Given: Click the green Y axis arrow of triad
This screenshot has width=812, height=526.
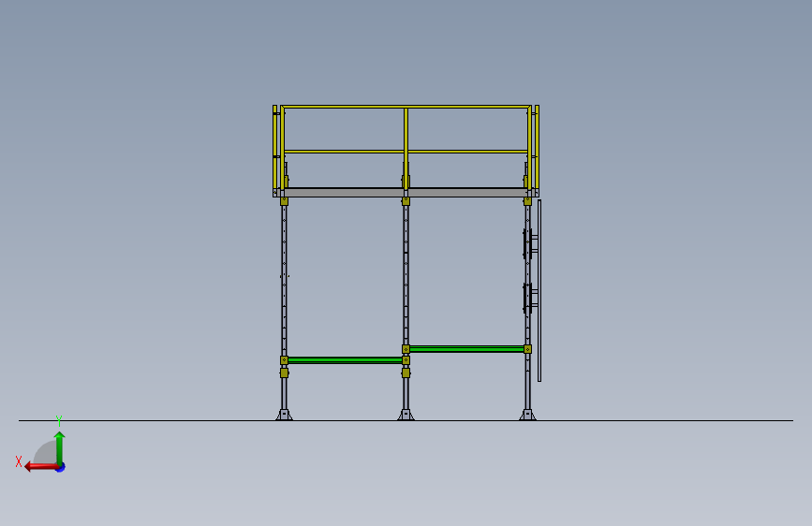Looking at the screenshot, I should pyautogui.click(x=60, y=447).
